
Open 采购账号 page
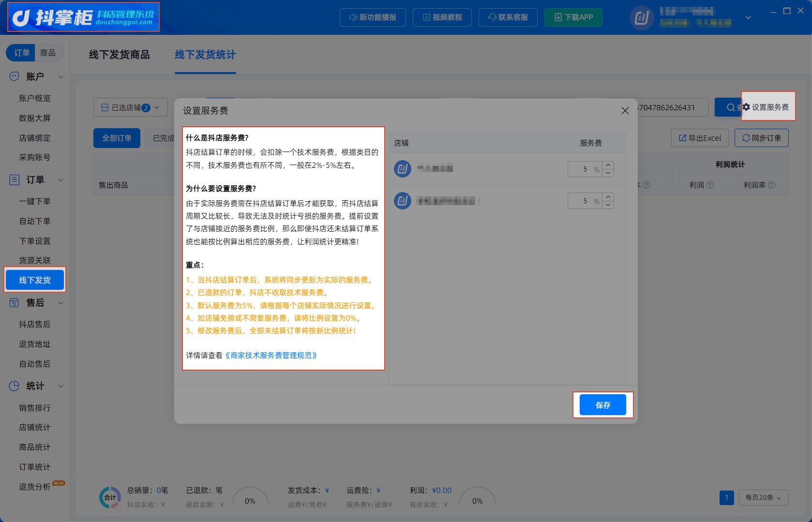click(35, 157)
